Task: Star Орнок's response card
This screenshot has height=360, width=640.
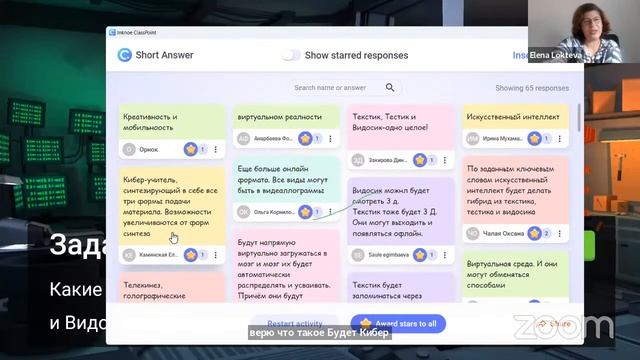Action: tap(190, 149)
